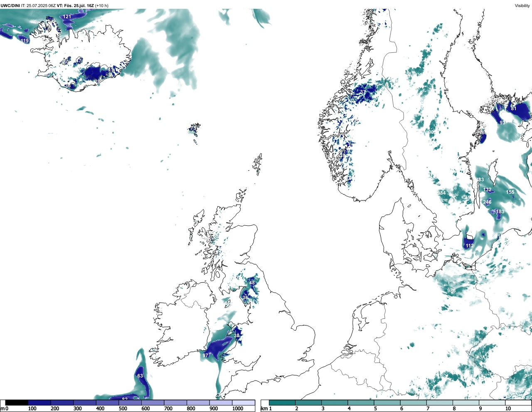Click the pale lavender 900–1000 m legend swatch

pos(221,402)
